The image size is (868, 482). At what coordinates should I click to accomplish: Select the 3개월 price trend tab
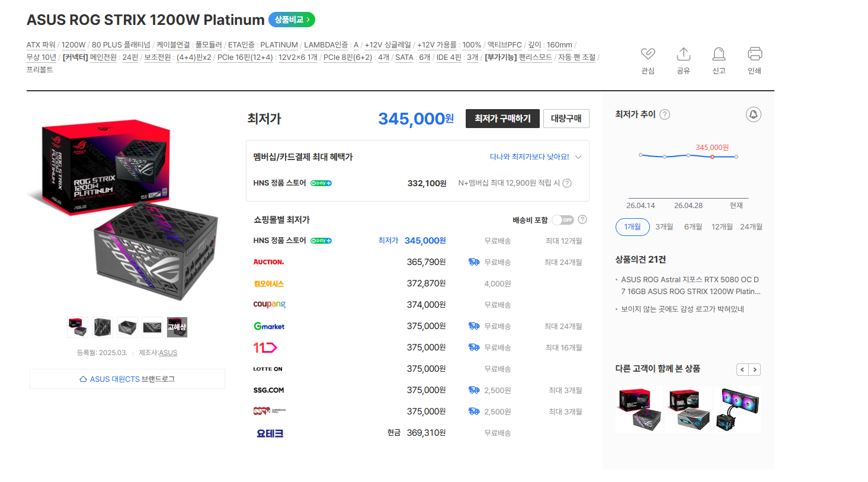coord(664,227)
